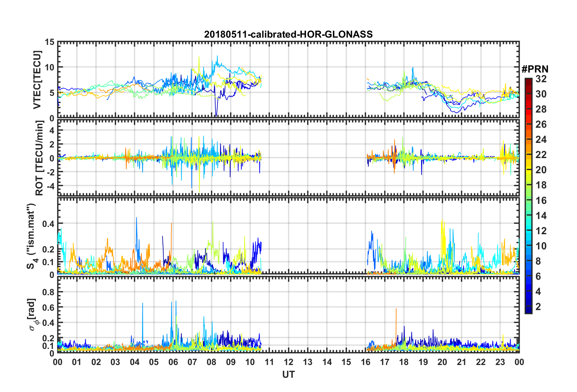Click the colorbar tick label 16
577x392 pixels.
click(x=541, y=200)
